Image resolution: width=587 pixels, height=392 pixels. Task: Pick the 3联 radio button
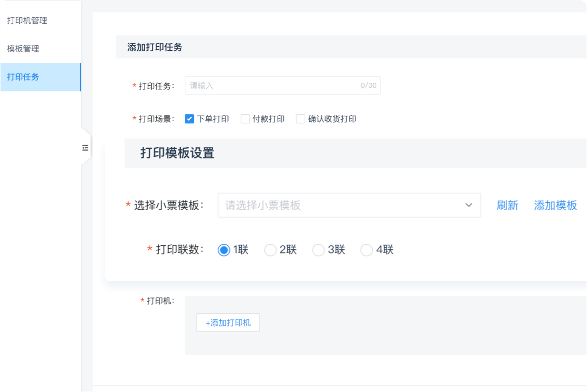[318, 250]
